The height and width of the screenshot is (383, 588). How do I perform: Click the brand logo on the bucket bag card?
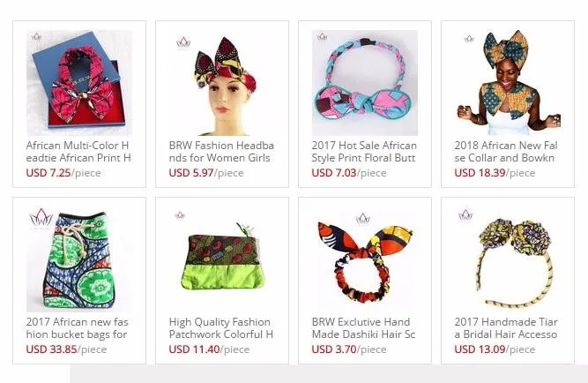coord(41,218)
